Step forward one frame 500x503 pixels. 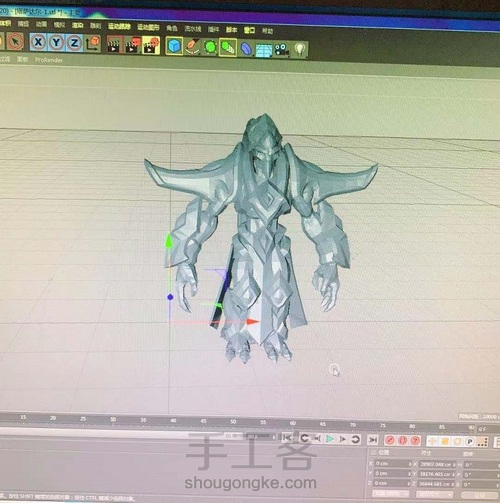(x=343, y=439)
